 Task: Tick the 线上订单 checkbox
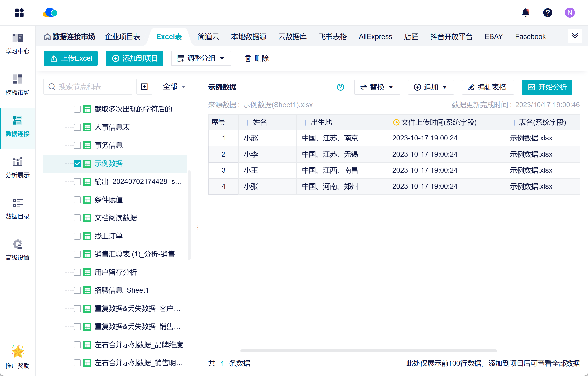coord(77,236)
